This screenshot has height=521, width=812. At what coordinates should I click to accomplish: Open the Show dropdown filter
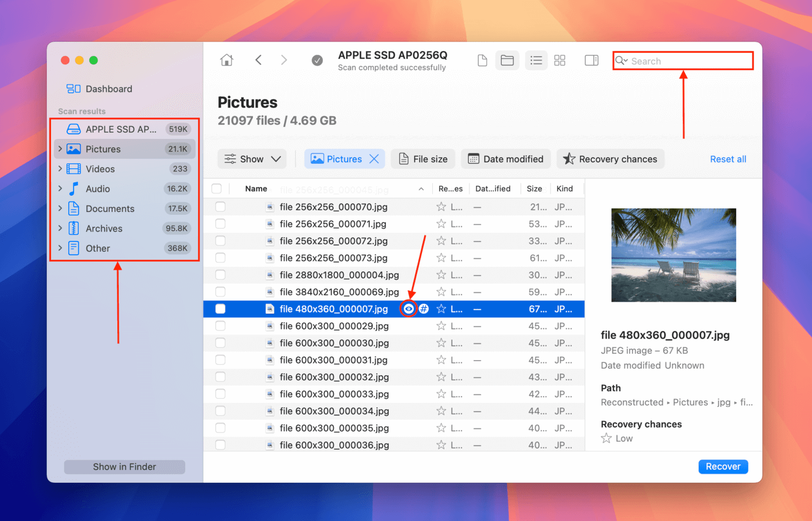click(252, 159)
